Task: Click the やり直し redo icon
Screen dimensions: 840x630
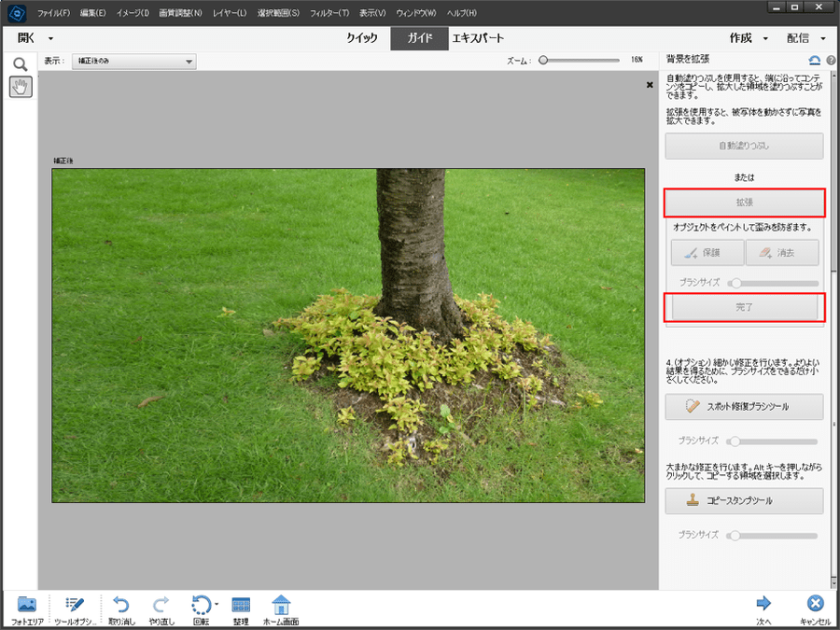Action: (x=161, y=605)
